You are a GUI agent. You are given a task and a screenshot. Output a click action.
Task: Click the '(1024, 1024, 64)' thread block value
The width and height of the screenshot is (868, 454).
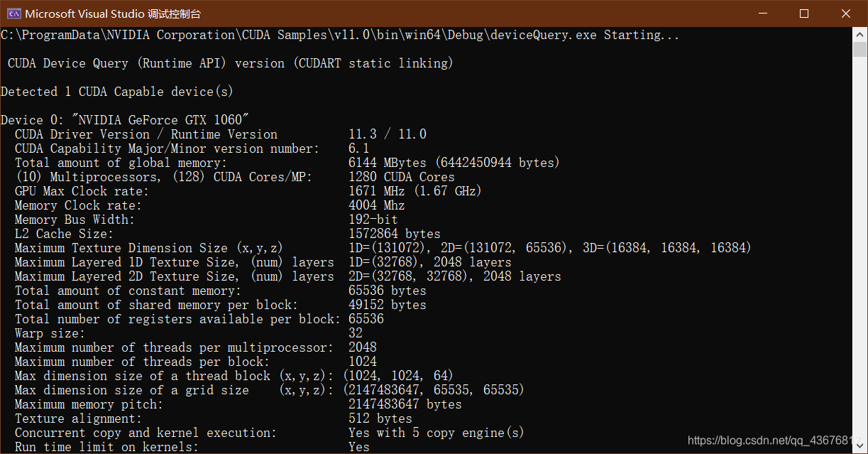click(398, 376)
